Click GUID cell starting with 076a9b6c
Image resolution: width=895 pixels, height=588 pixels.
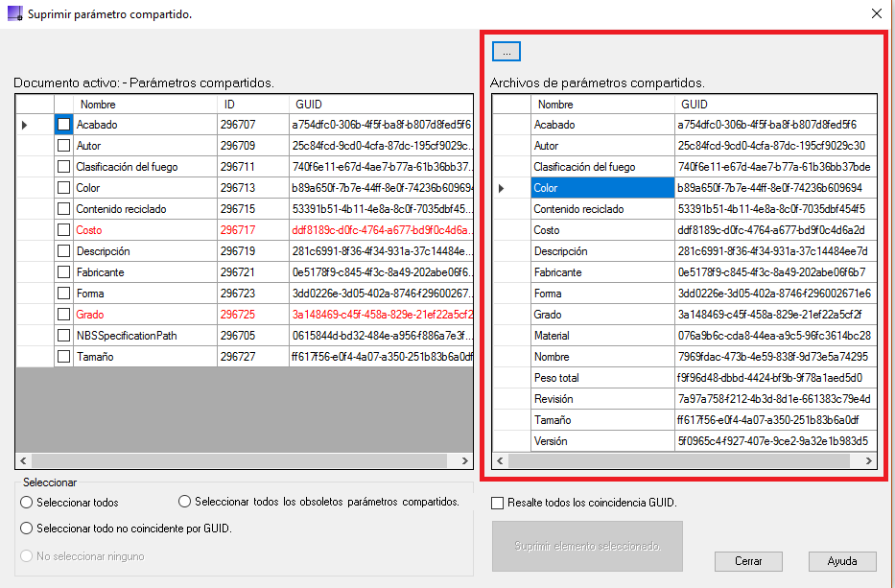click(x=776, y=336)
